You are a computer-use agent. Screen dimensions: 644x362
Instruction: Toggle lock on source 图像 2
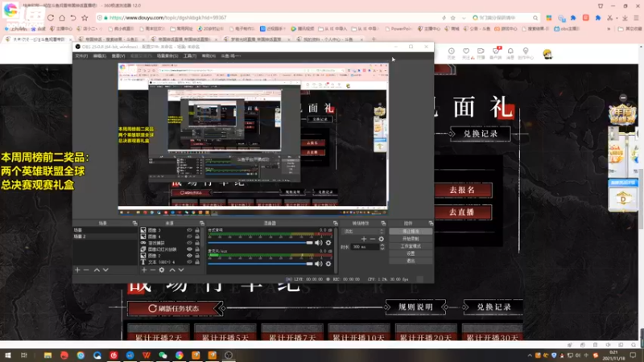[197, 255]
